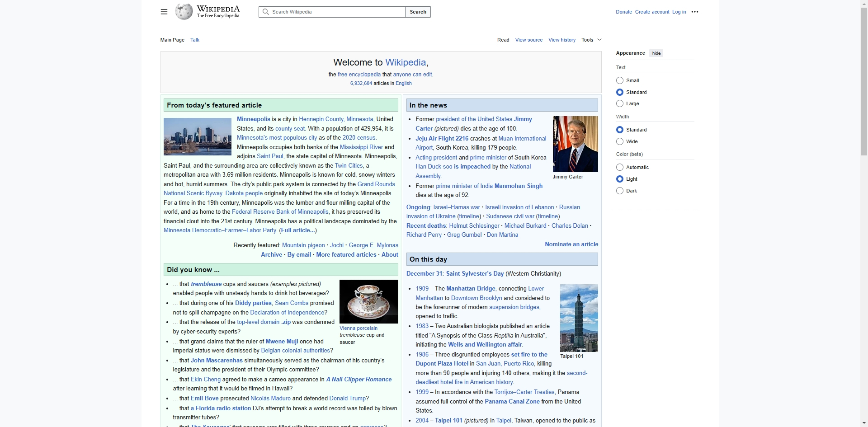Open the 6,932,604 articles count link

tap(361, 83)
